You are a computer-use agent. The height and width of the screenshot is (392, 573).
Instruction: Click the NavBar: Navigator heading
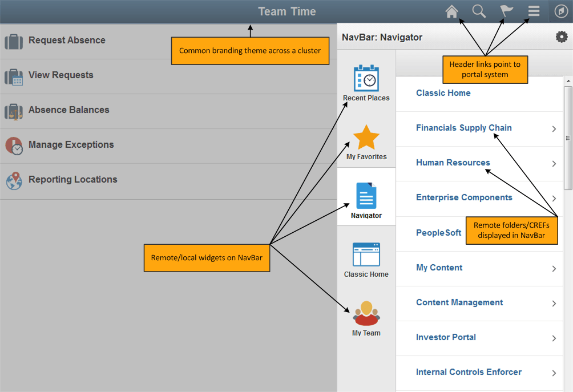point(382,37)
